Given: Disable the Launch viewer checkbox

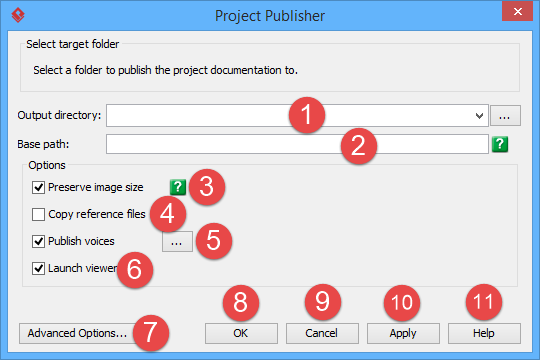Looking at the screenshot, I should point(38,268).
